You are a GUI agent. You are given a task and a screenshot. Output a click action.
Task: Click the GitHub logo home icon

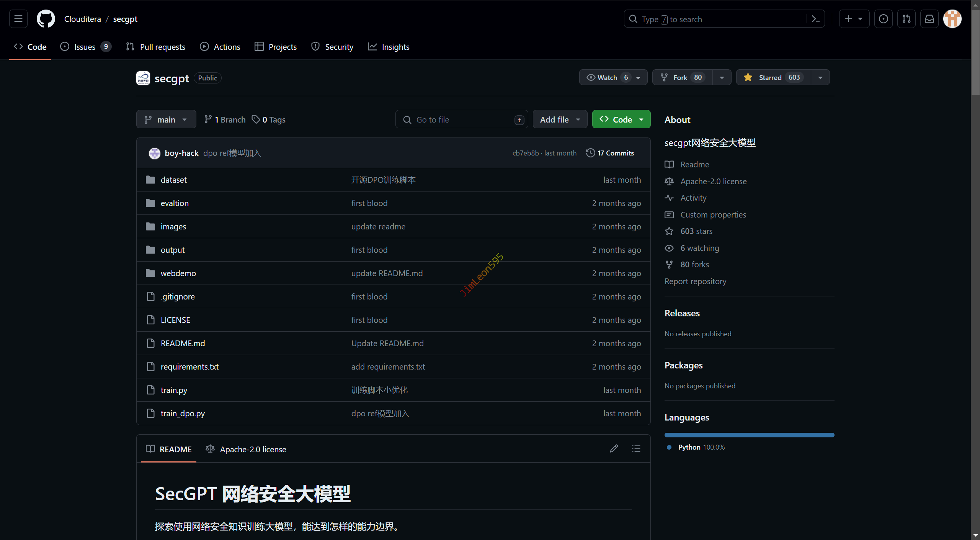click(x=46, y=19)
